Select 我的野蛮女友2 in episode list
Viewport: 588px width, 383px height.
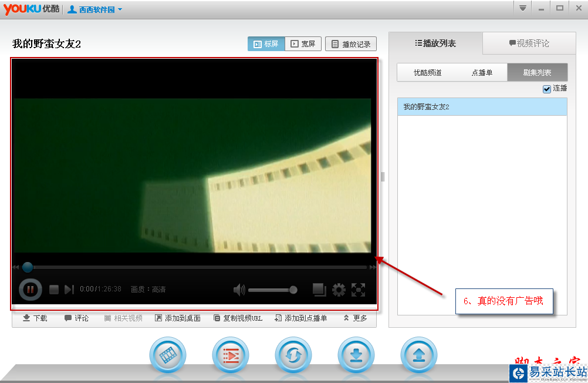(x=482, y=107)
